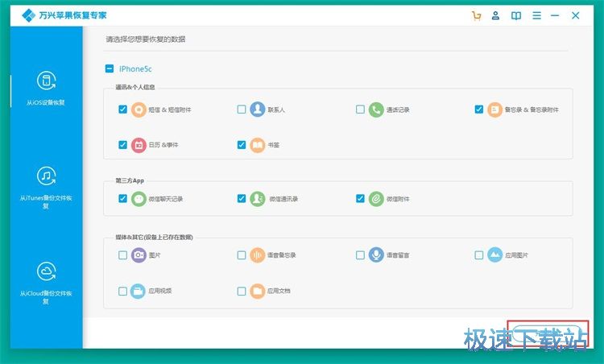This screenshot has width=604, height=364.
Task: Open the user account icon
Action: pos(496,15)
